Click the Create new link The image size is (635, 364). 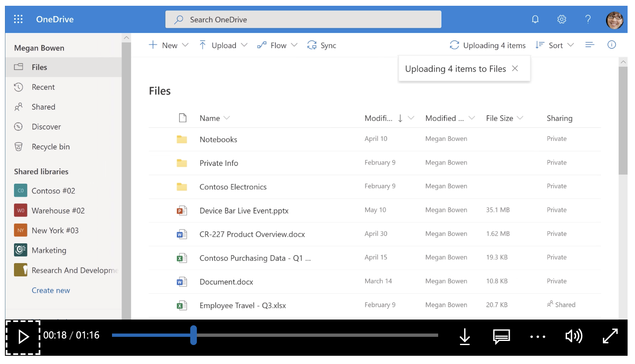[51, 290]
